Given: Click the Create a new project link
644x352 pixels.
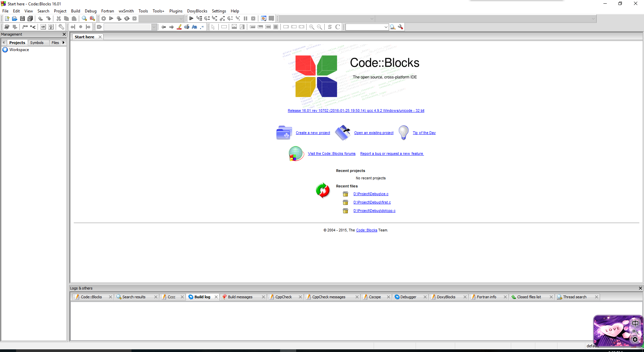Looking at the screenshot, I should coord(313,133).
